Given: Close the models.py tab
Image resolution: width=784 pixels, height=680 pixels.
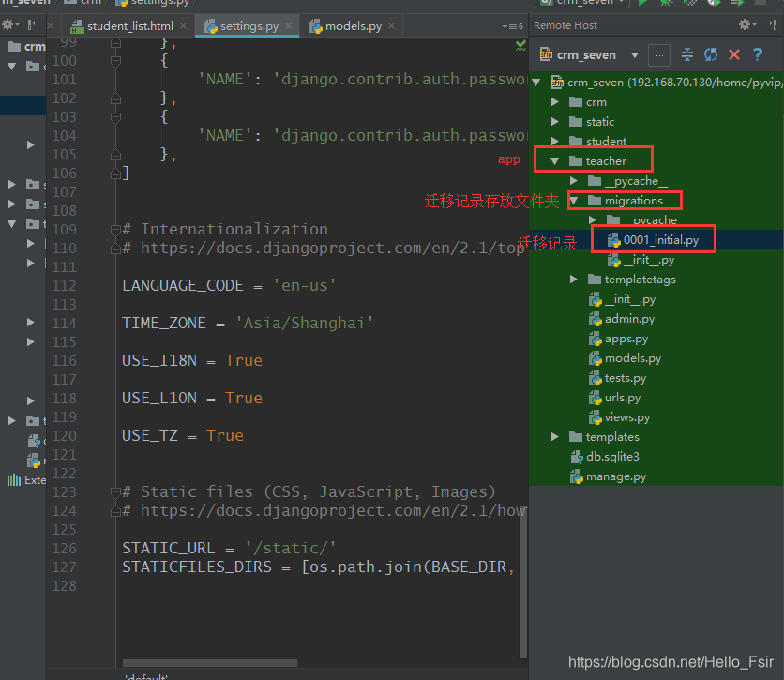Looking at the screenshot, I should pyautogui.click(x=391, y=26).
